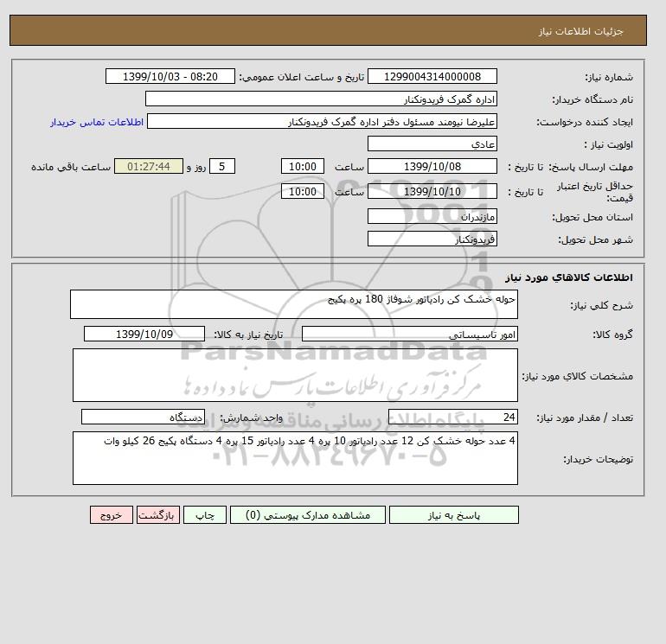This screenshot has width=666, height=644.
Task: Click the ایجاد کننده درخواست label
Action: (x=585, y=122)
